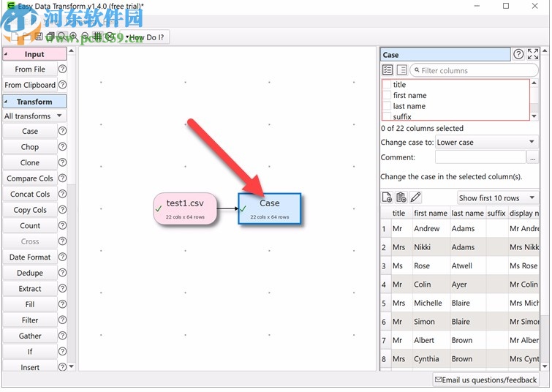Select the test1.csv input node
552x392 pixels.
[x=185, y=208]
